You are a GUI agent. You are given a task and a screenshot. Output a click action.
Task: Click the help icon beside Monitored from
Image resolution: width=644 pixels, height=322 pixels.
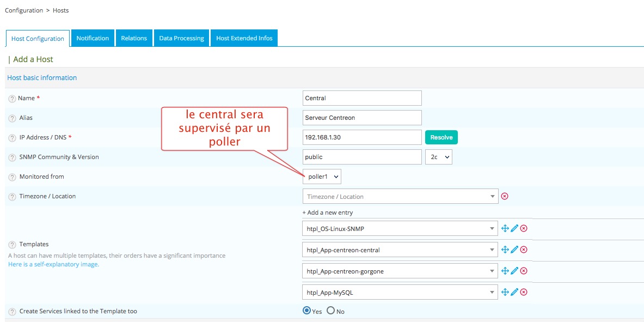12,177
